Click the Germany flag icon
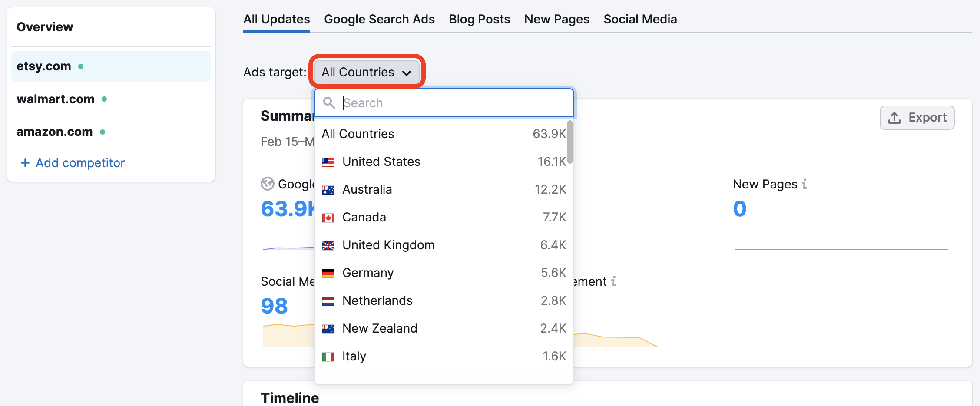The height and width of the screenshot is (406, 980). (x=328, y=273)
